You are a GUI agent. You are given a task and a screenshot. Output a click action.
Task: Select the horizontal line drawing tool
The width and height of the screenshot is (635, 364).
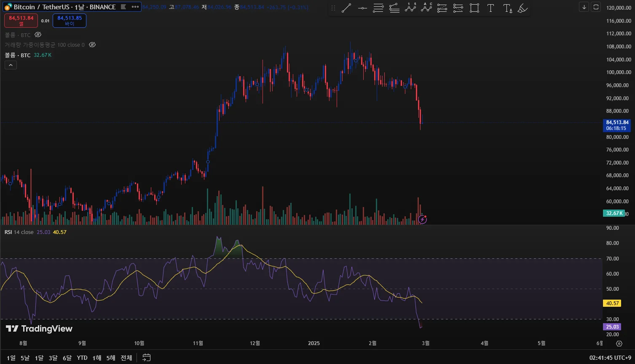(x=362, y=8)
